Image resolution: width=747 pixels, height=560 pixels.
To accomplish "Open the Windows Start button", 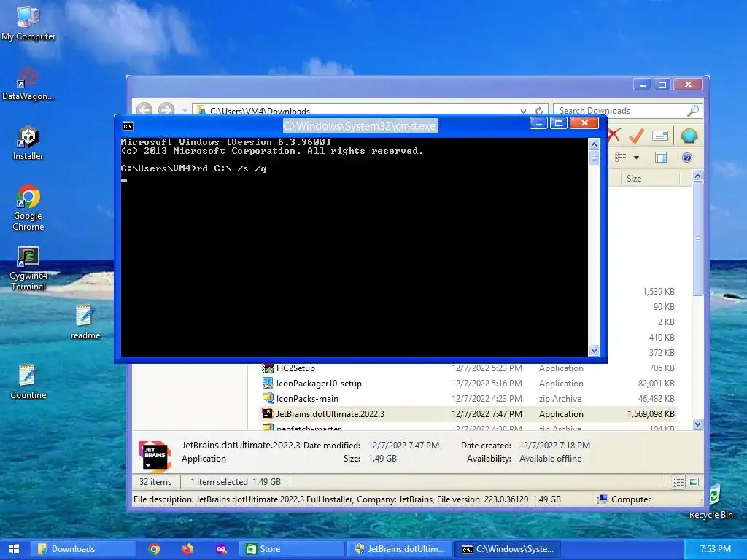I will coord(14,549).
